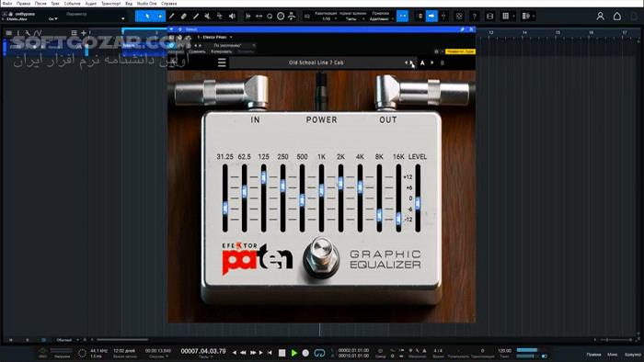The image size is (644, 362).
Task: Open the Микс view button
Action: click(613, 355)
